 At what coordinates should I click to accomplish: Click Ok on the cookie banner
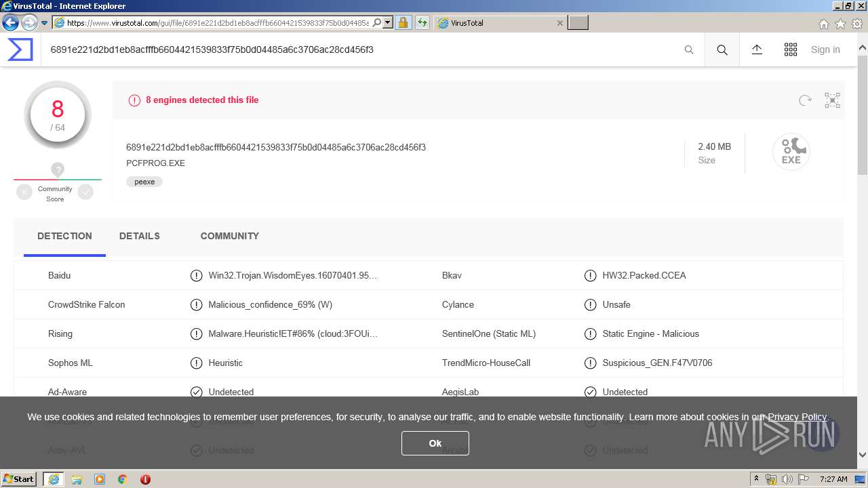click(x=435, y=443)
